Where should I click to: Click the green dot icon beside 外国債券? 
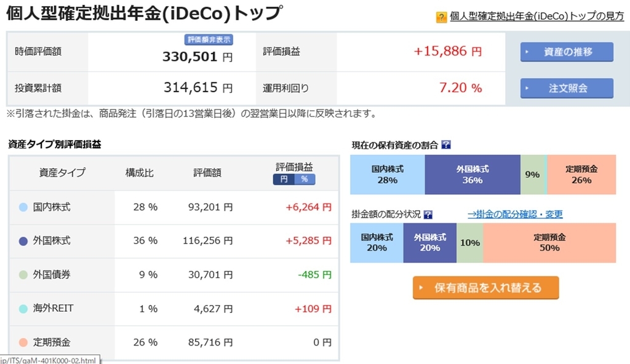[x=23, y=275]
